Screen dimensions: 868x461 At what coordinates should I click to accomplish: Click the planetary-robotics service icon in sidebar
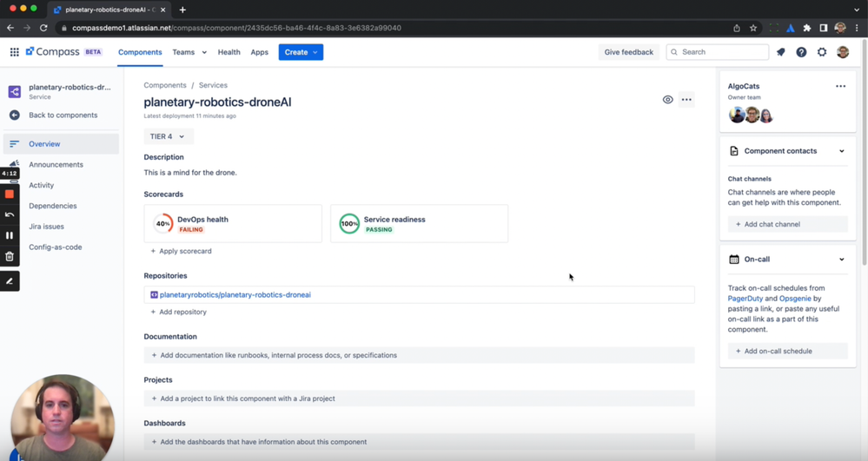pyautogui.click(x=15, y=91)
